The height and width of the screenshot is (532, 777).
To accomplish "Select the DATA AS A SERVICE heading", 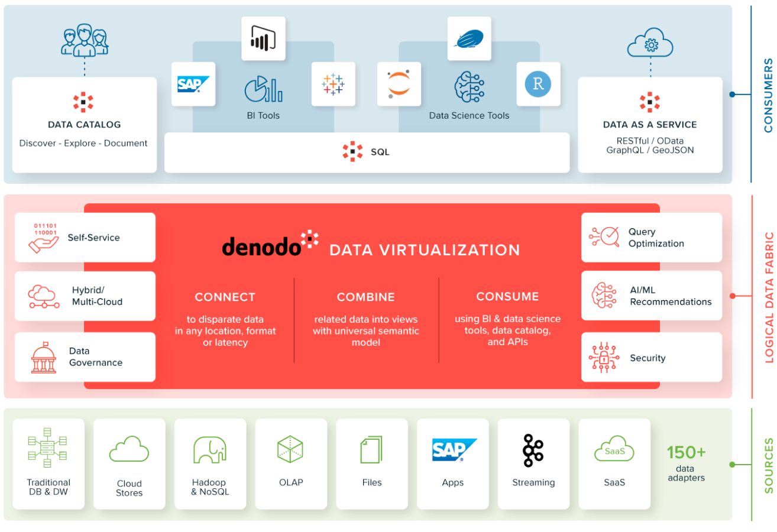I will (650, 125).
